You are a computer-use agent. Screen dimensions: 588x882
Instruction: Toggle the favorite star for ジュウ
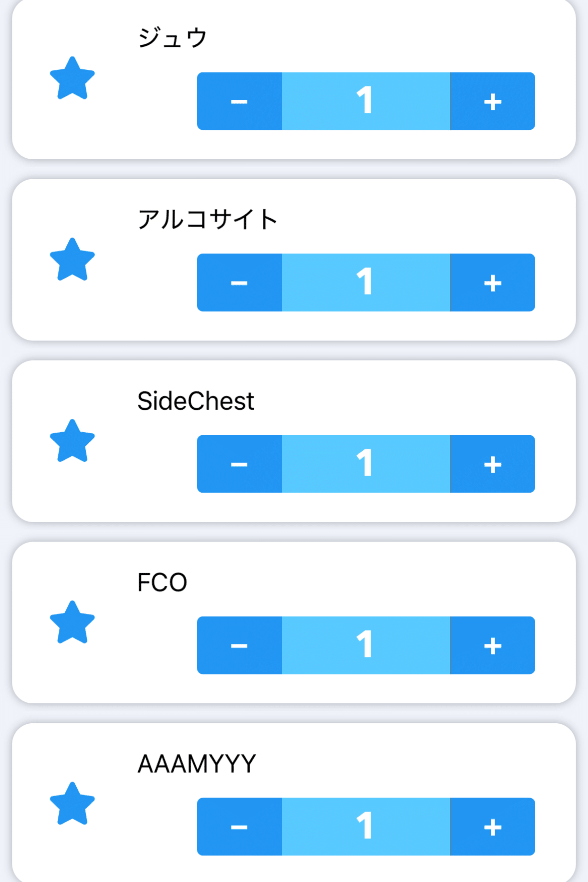click(x=72, y=79)
